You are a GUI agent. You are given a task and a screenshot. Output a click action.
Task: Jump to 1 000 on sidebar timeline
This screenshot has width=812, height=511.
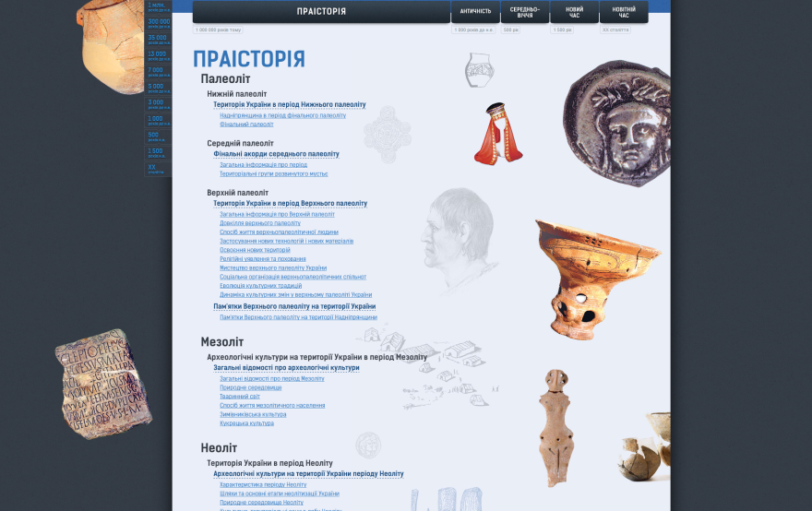pos(158,120)
